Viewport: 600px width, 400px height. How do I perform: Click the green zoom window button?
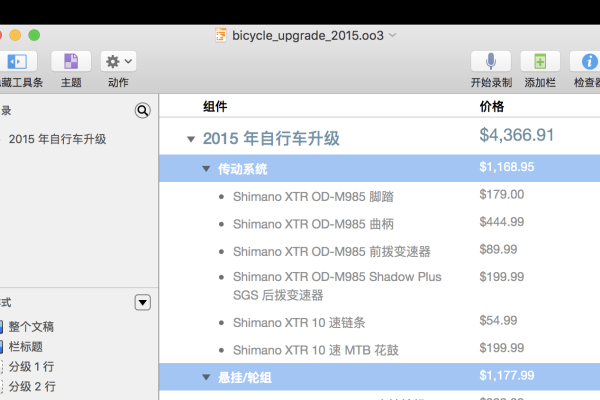click(x=34, y=35)
